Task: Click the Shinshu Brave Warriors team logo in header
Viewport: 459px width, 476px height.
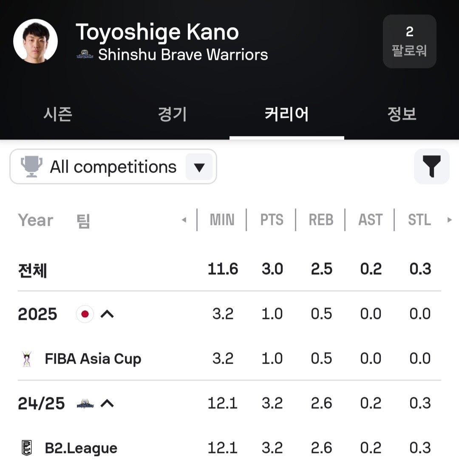Action: 85,54
